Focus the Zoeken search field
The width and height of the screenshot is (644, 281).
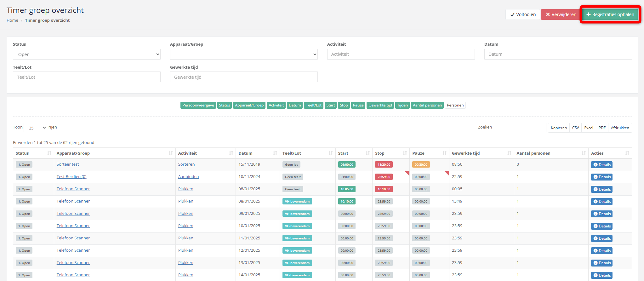(520, 128)
